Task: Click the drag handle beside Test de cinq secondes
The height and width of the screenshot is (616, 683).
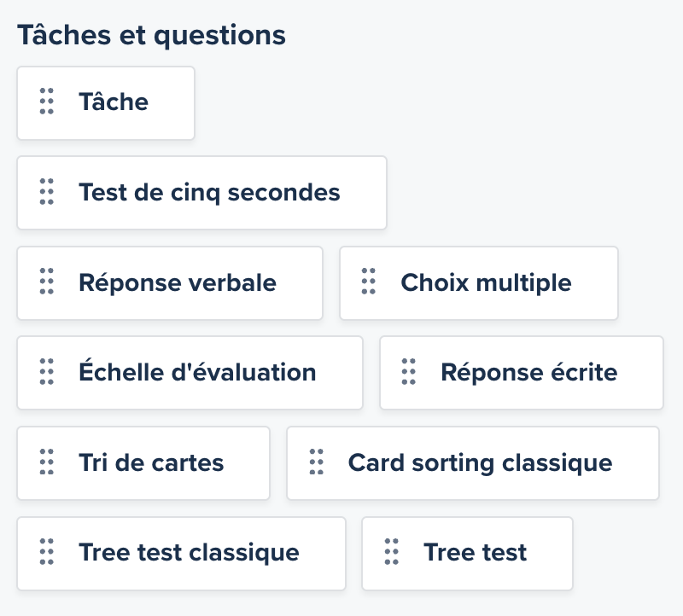Action: coord(46,193)
